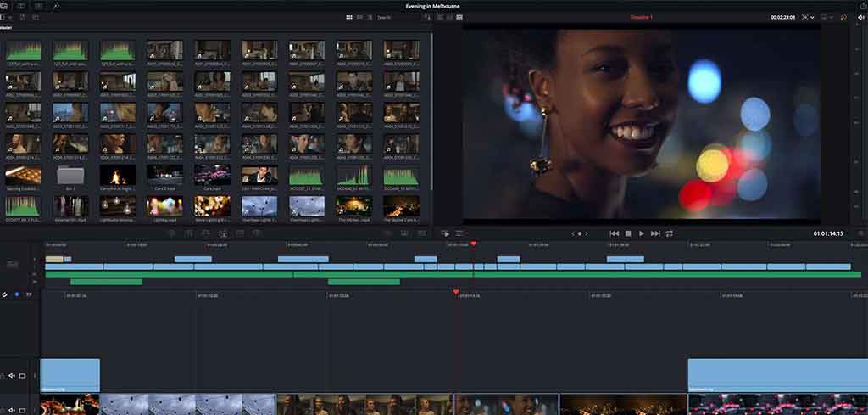Disable the upper video track monitor icon

click(x=22, y=376)
